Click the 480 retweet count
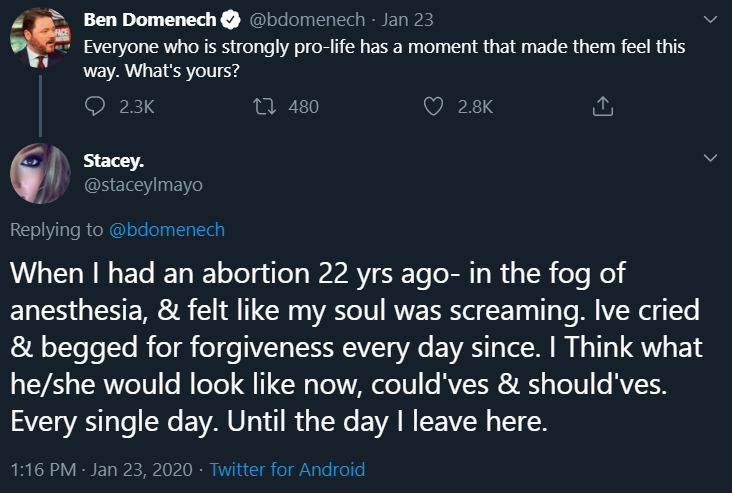Screen dimensions: 732x493 (x=303, y=106)
